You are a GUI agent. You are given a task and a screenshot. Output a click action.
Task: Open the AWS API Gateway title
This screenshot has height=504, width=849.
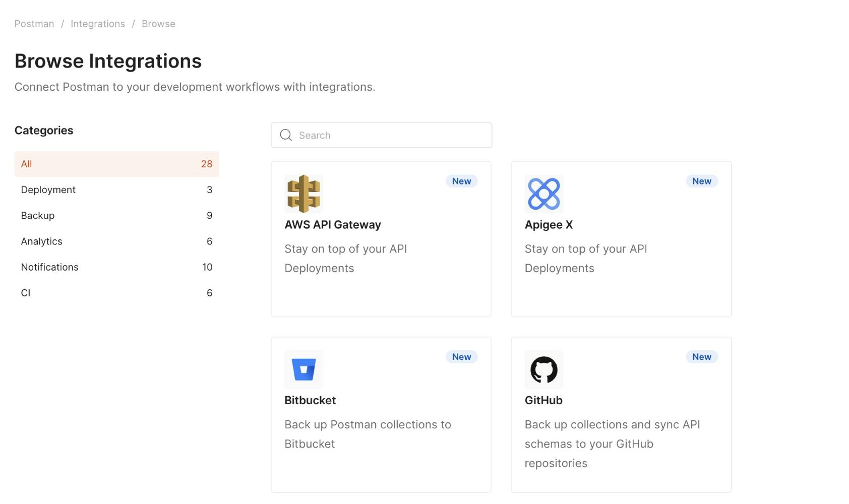[333, 225]
